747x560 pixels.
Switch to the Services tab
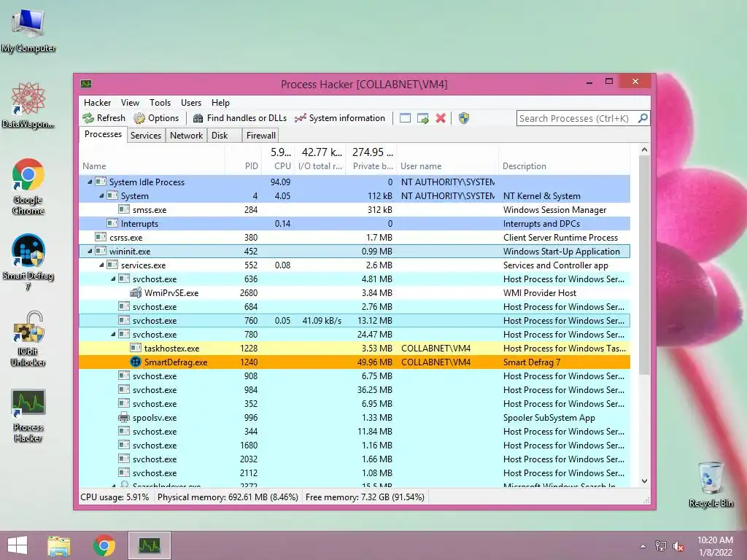[x=146, y=135]
